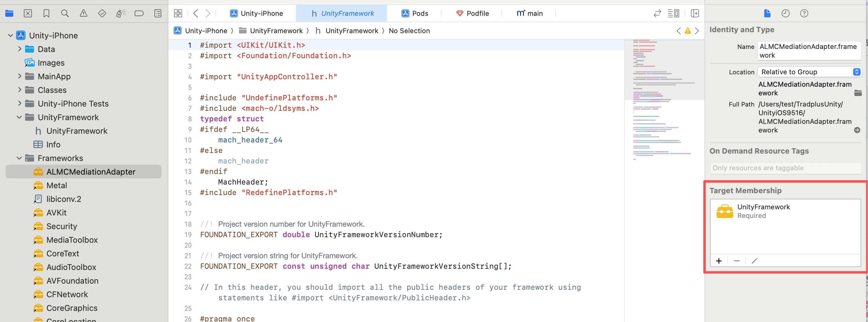Jump to next issue arrow
This screenshot has height=322, width=868.
pos(697,31)
